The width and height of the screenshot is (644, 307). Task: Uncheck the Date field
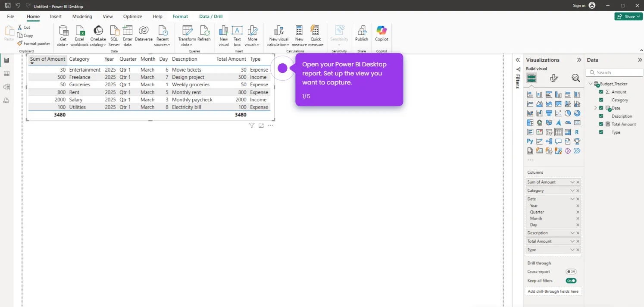tap(601, 108)
